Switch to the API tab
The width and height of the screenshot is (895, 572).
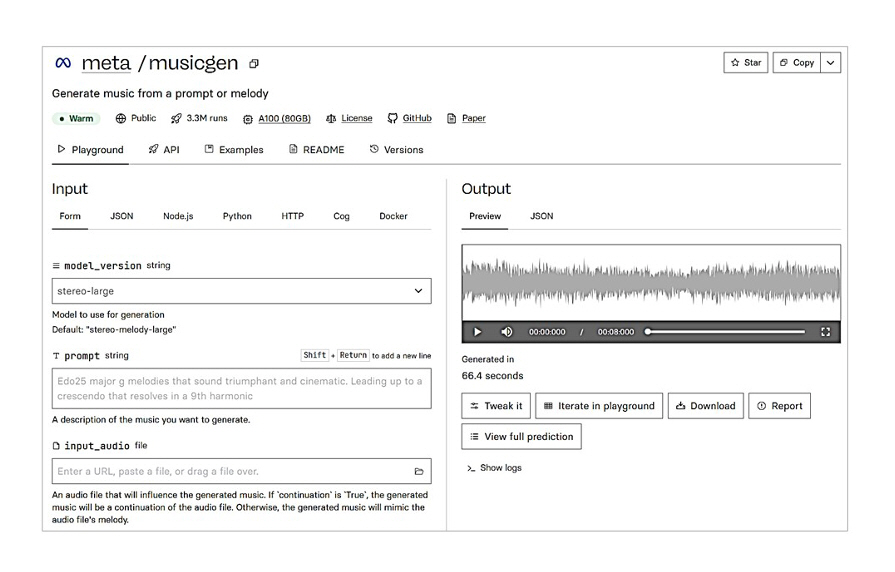[164, 150]
